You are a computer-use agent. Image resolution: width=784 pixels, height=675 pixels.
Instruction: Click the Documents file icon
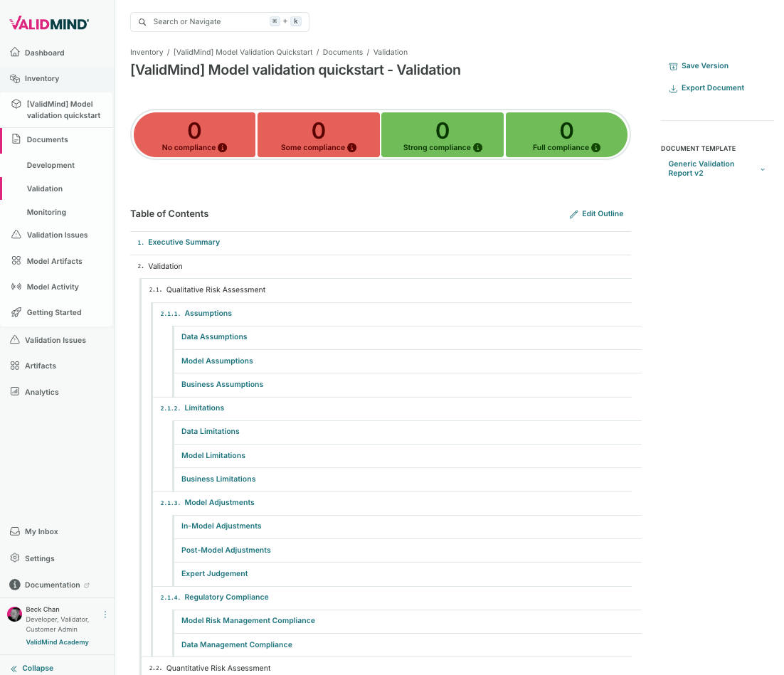pyautogui.click(x=16, y=139)
